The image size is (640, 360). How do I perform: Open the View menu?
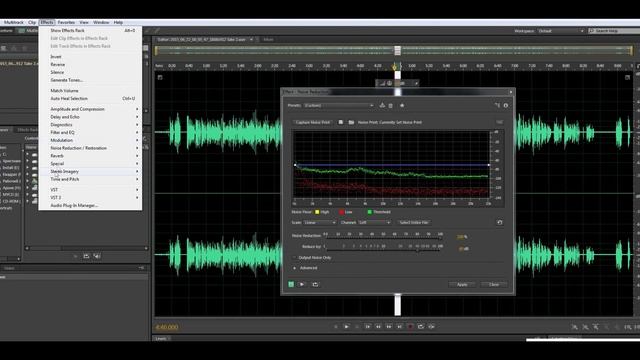click(84, 22)
